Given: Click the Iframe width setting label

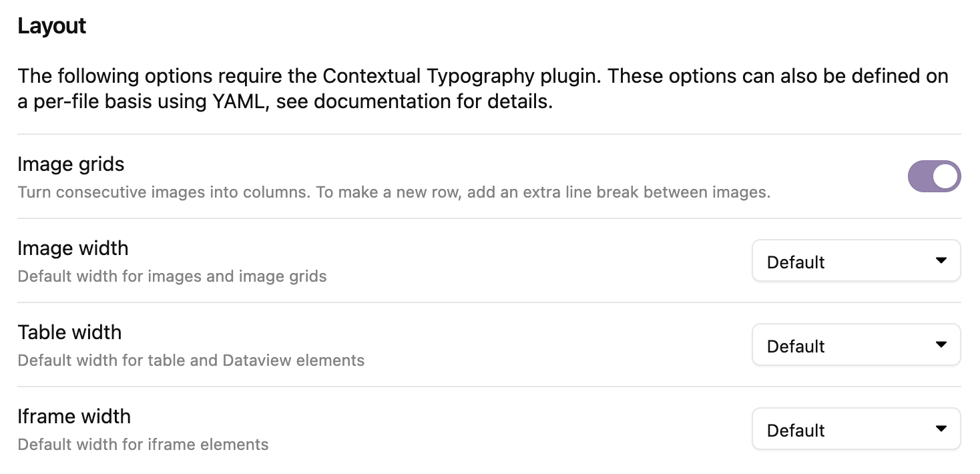Looking at the screenshot, I should 74,417.
